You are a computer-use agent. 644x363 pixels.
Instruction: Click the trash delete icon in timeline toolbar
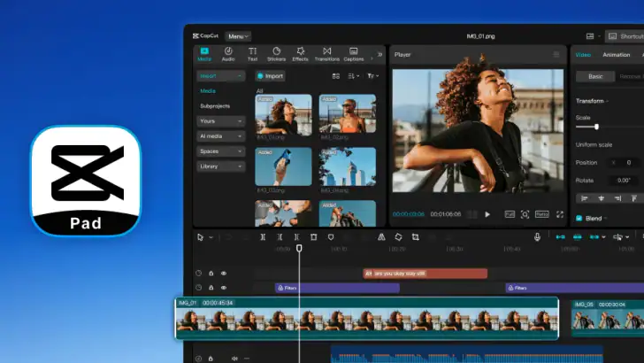pyautogui.click(x=314, y=237)
